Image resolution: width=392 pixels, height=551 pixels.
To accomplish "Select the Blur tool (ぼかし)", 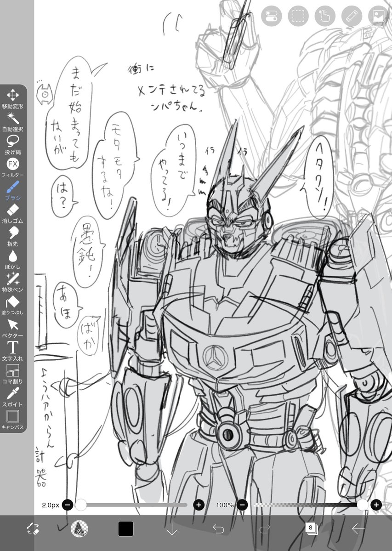I will [13, 259].
